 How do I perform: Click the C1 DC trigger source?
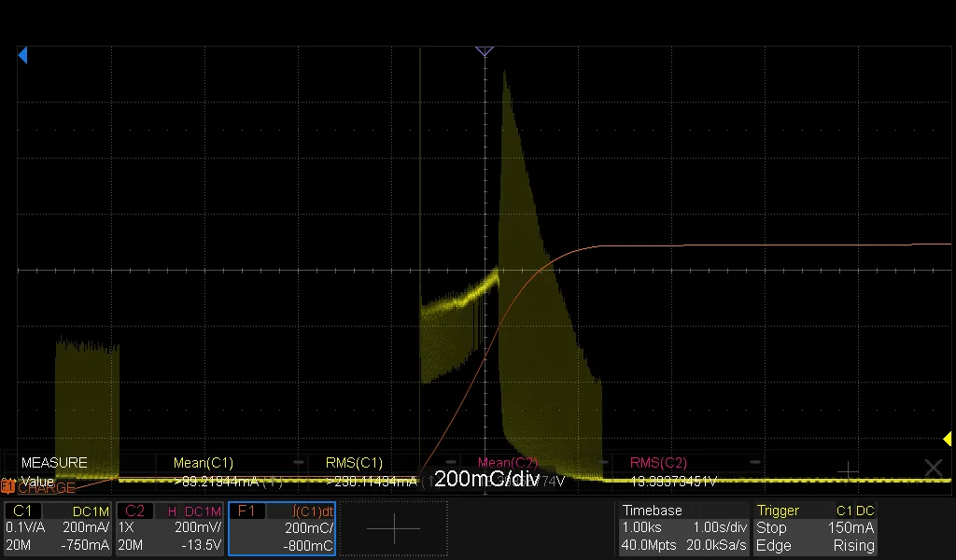coord(855,511)
